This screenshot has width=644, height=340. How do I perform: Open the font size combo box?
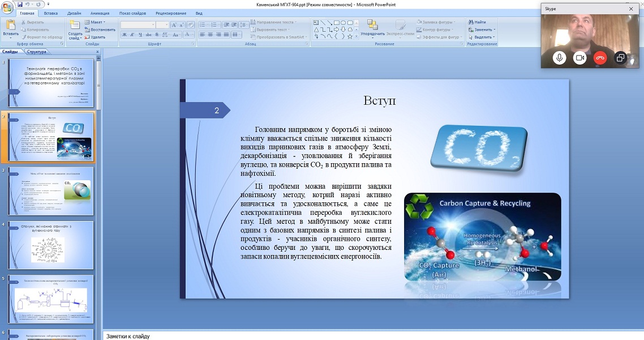coord(162,25)
